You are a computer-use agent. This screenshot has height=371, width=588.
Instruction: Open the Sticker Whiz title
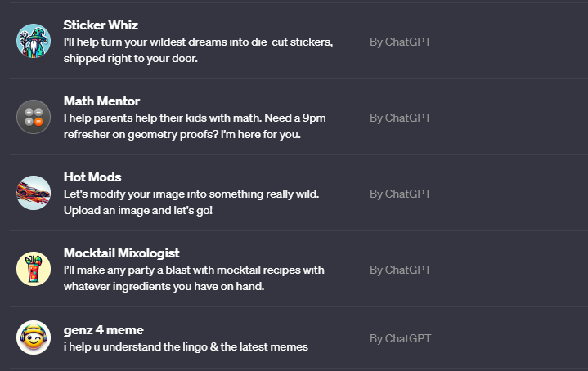coord(101,25)
